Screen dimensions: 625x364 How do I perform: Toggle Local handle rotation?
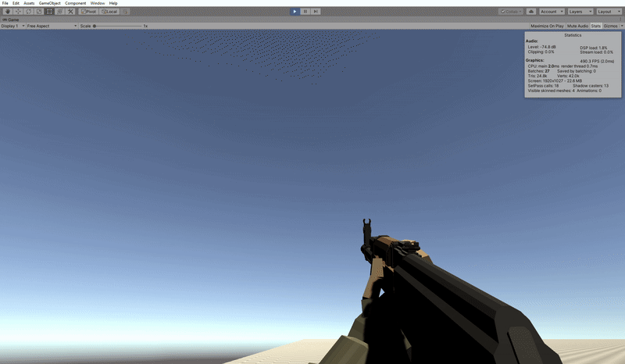click(x=109, y=12)
